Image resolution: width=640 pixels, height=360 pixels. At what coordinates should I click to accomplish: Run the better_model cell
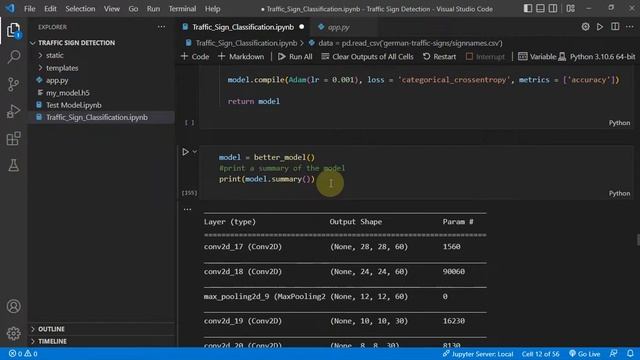coord(185,152)
